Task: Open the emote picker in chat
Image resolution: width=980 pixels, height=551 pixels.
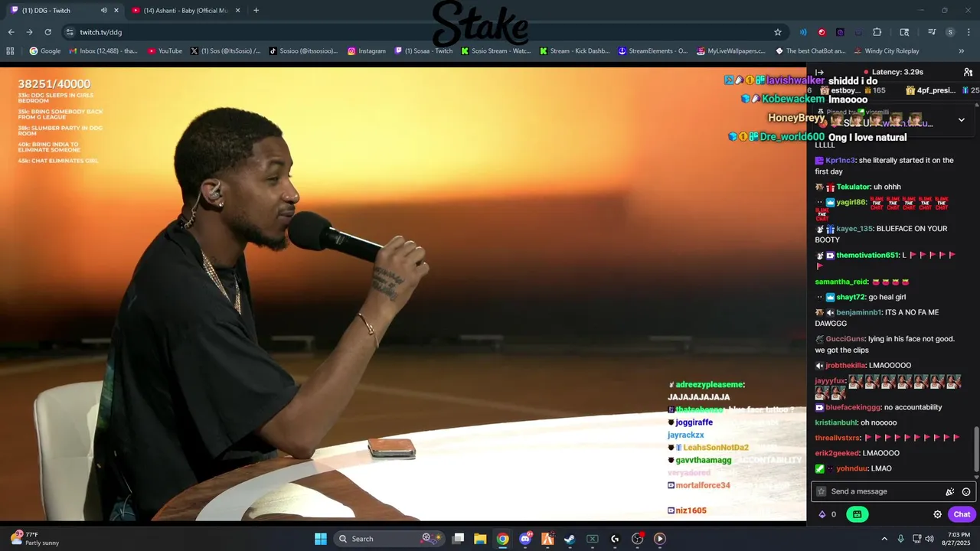Action: pos(966,492)
